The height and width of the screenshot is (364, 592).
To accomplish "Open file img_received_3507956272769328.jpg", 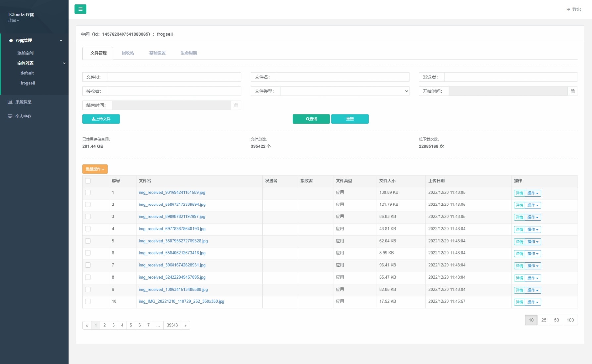I will tap(173, 241).
